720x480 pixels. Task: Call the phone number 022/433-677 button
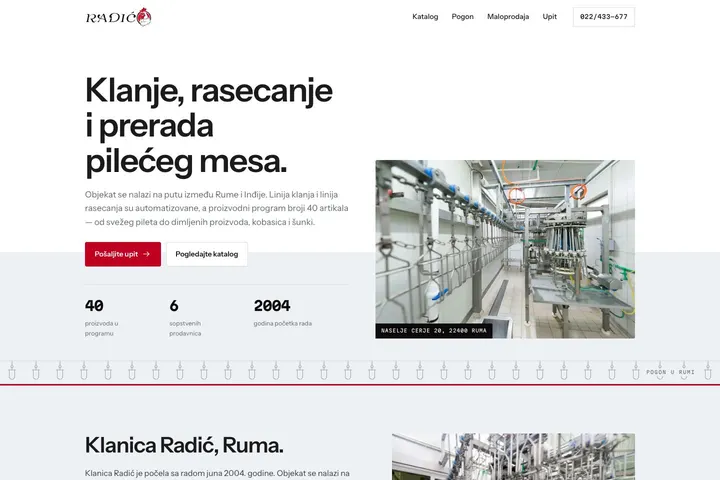tap(603, 17)
